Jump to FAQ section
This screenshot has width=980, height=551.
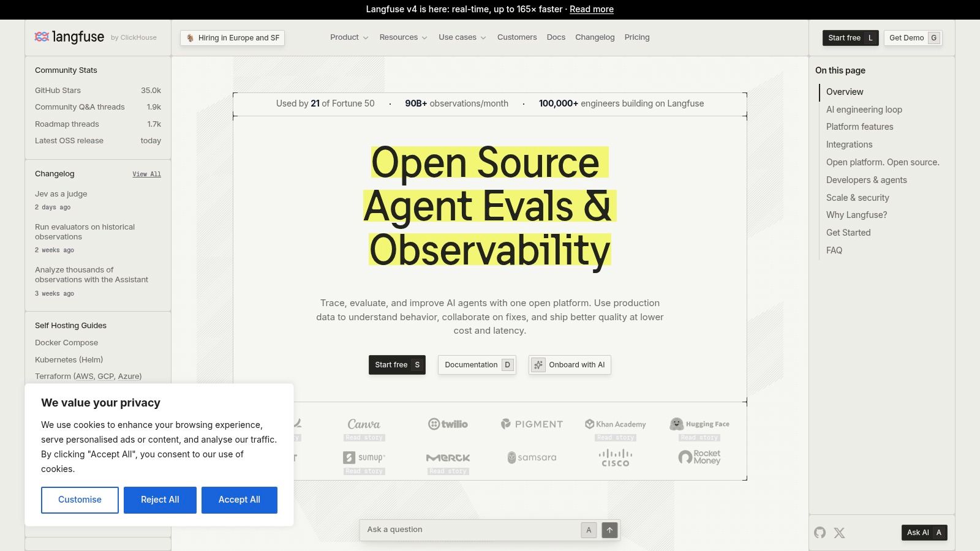(834, 250)
